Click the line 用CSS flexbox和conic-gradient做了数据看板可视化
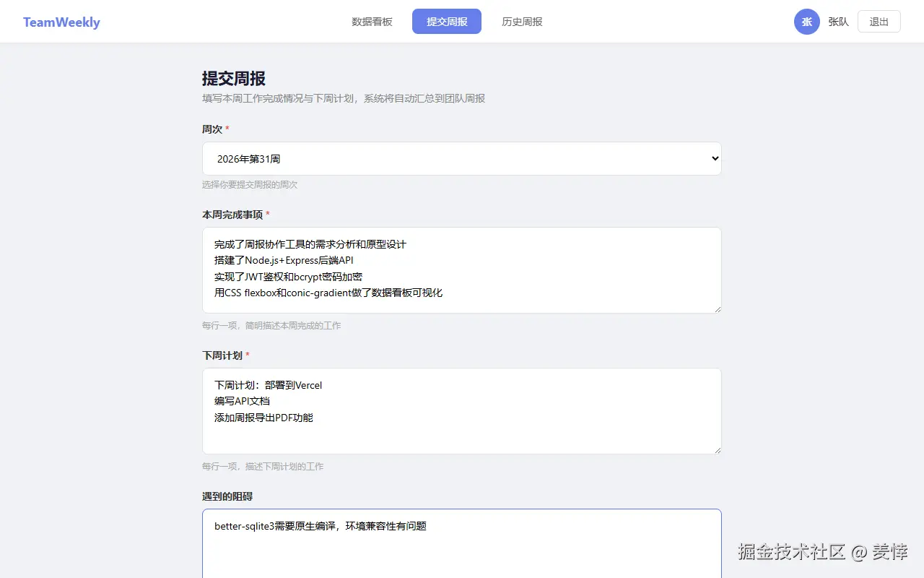This screenshot has width=924, height=578. point(328,293)
